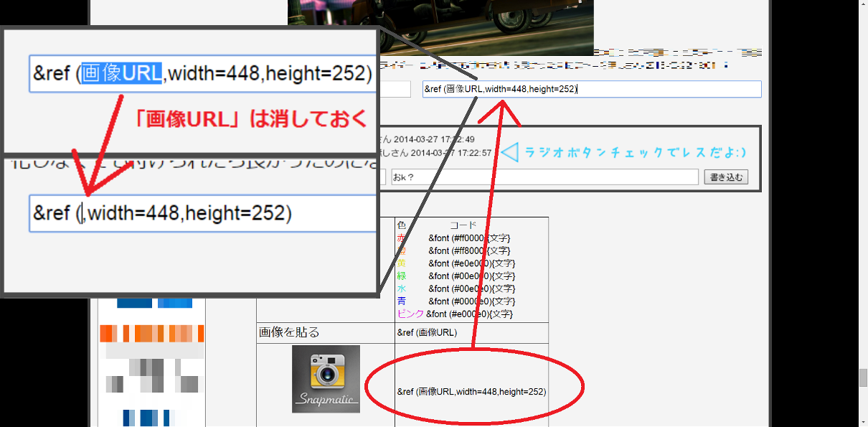The height and width of the screenshot is (427, 868).
Task: Click the highlighted 画像URL text in the enlarged field
Action: coord(121,73)
